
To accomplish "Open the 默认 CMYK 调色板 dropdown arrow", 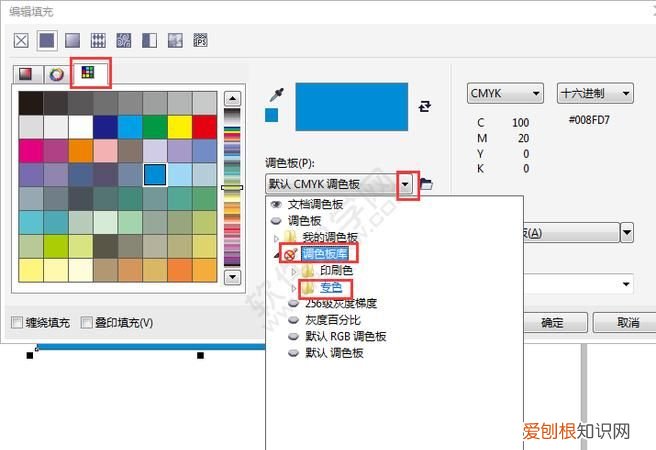I will click(405, 184).
